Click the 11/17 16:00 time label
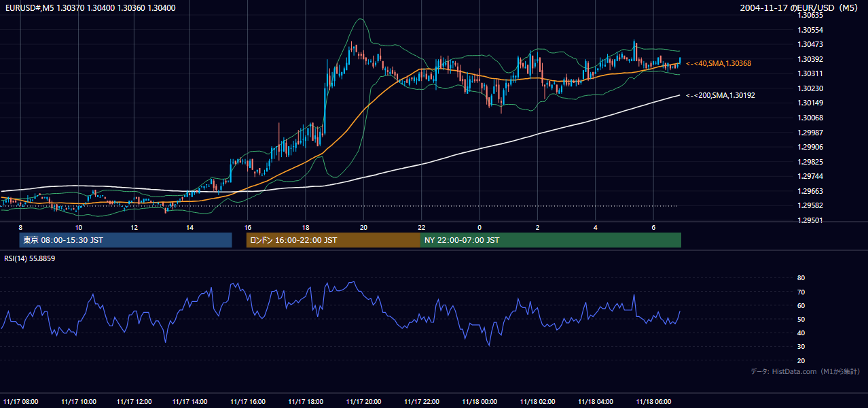Viewport: 868px width, 408px height. [x=248, y=401]
